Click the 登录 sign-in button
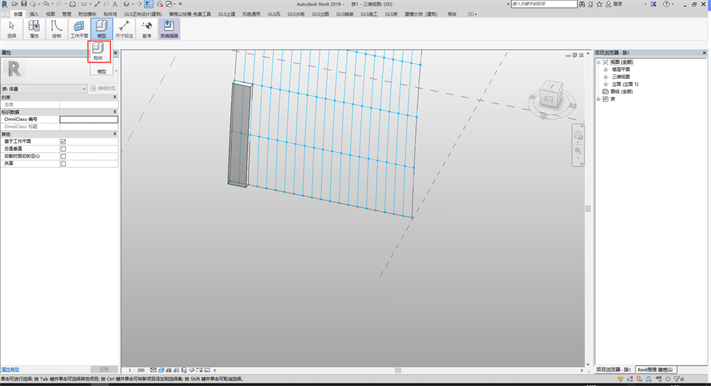711x386 pixels. 617,4
